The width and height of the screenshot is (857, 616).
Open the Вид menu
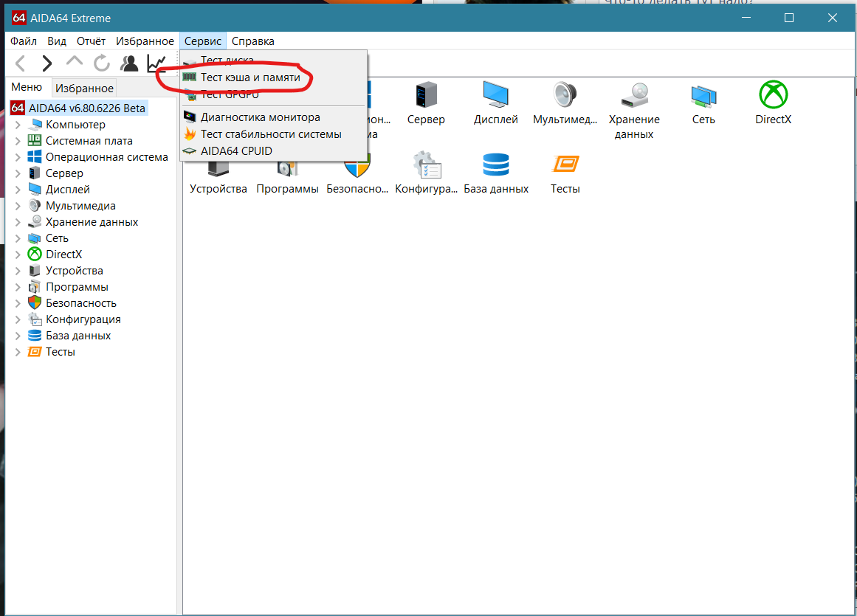pos(56,41)
